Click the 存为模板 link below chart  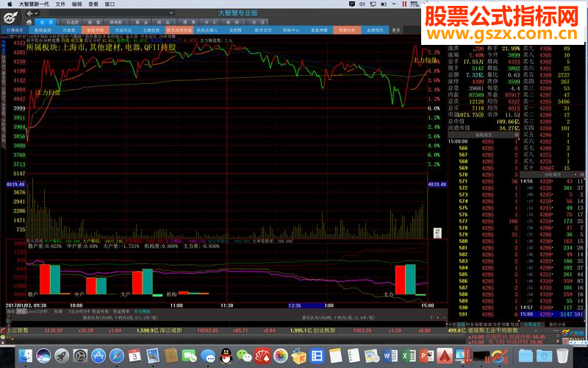[142, 311]
